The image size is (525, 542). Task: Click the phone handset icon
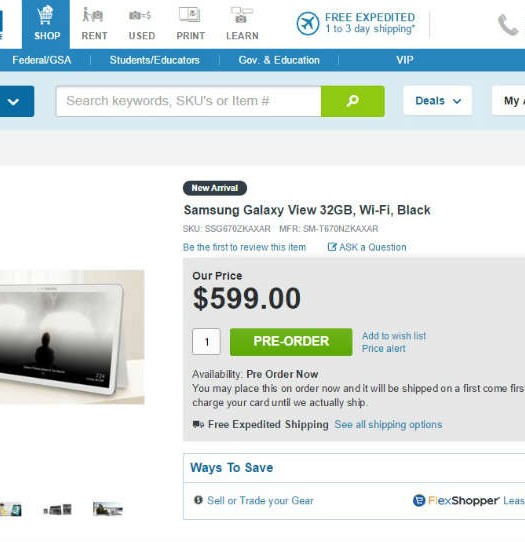pyautogui.click(x=508, y=25)
